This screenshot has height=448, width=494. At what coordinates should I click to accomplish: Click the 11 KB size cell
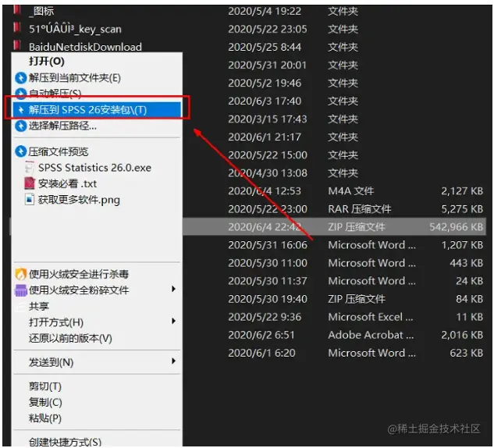pyautogui.click(x=470, y=317)
